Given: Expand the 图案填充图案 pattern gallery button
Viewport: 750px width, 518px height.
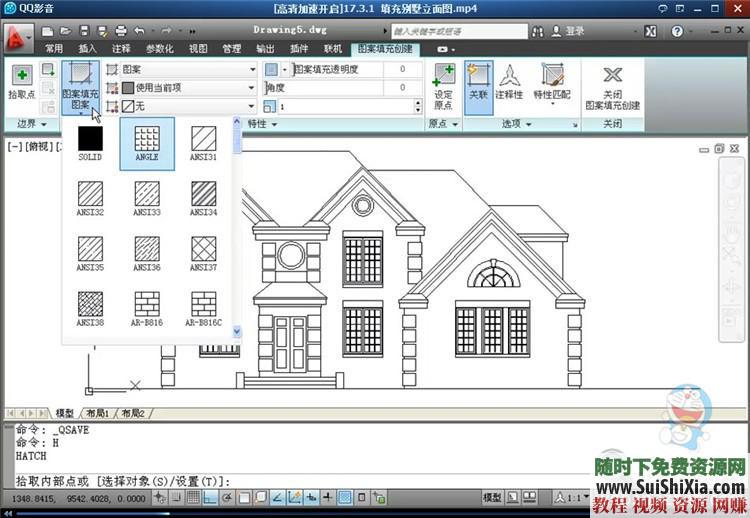Looking at the screenshot, I should (80, 89).
